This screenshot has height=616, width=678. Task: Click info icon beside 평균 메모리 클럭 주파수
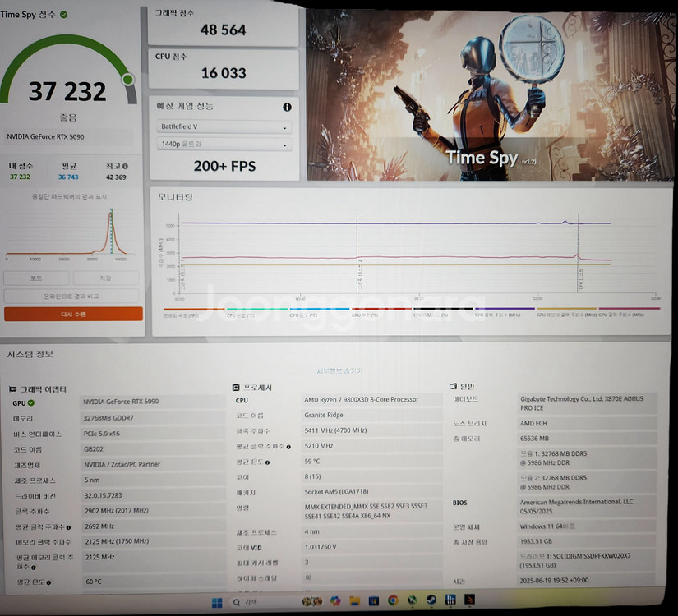pos(34,568)
